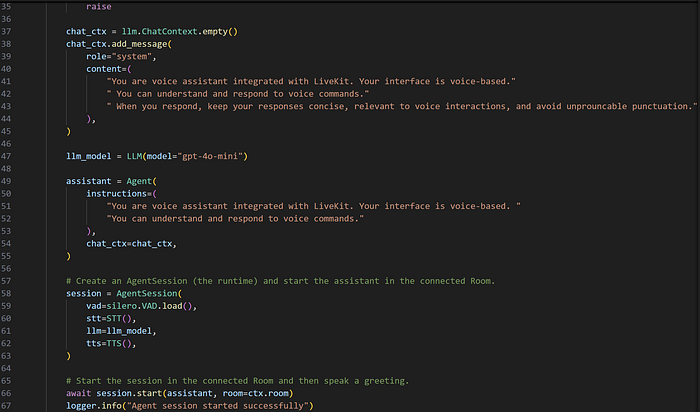Click 'instructions=(' on line 50
The image size is (700, 412).
coord(121,194)
